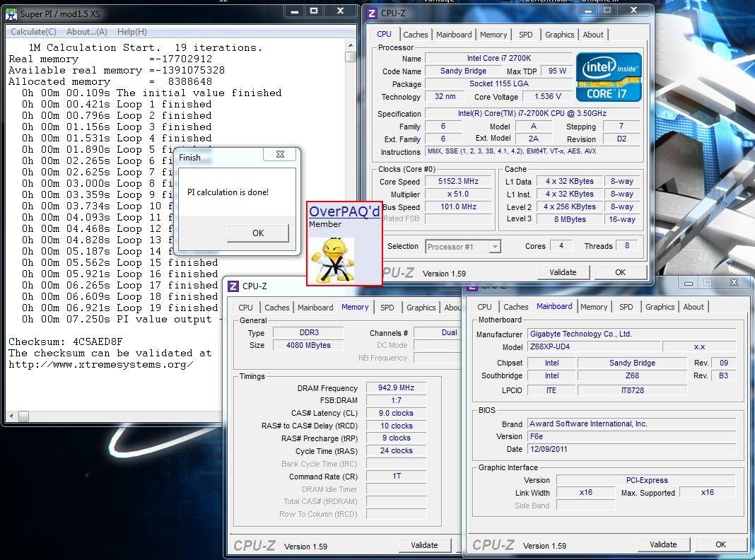Click the CPU-Z icon in top window title
Viewport: 755px width, 560px height.
372,13
